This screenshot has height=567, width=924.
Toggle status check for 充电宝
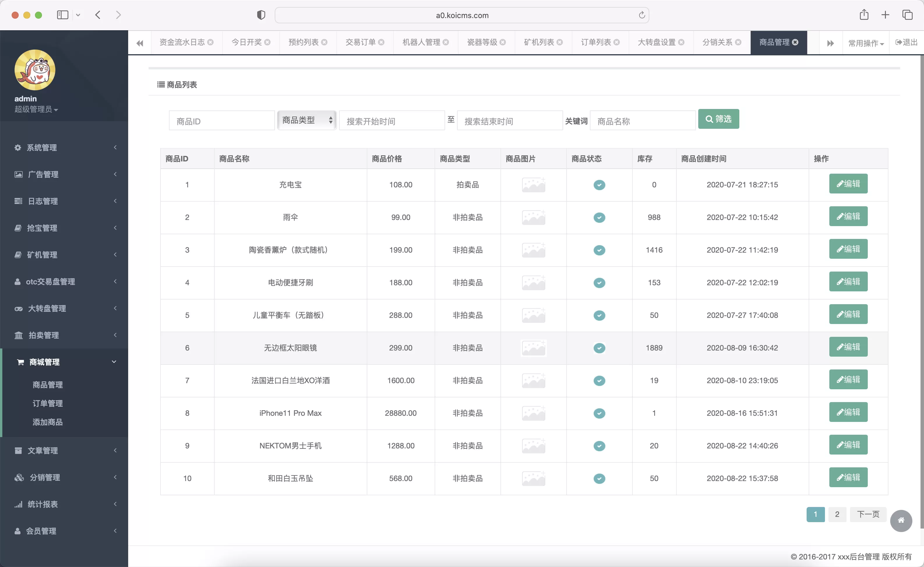point(599,185)
